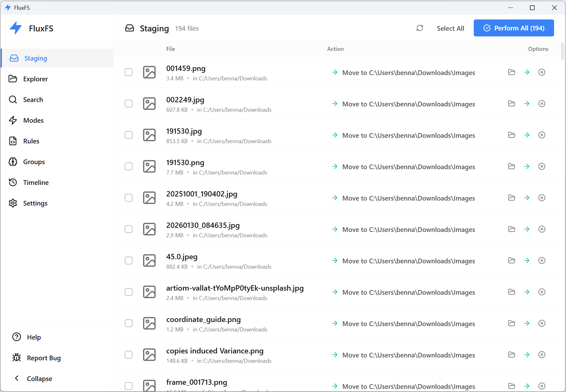
Task: Cancel the staged action for 191530.jpg
Action: tap(542, 135)
